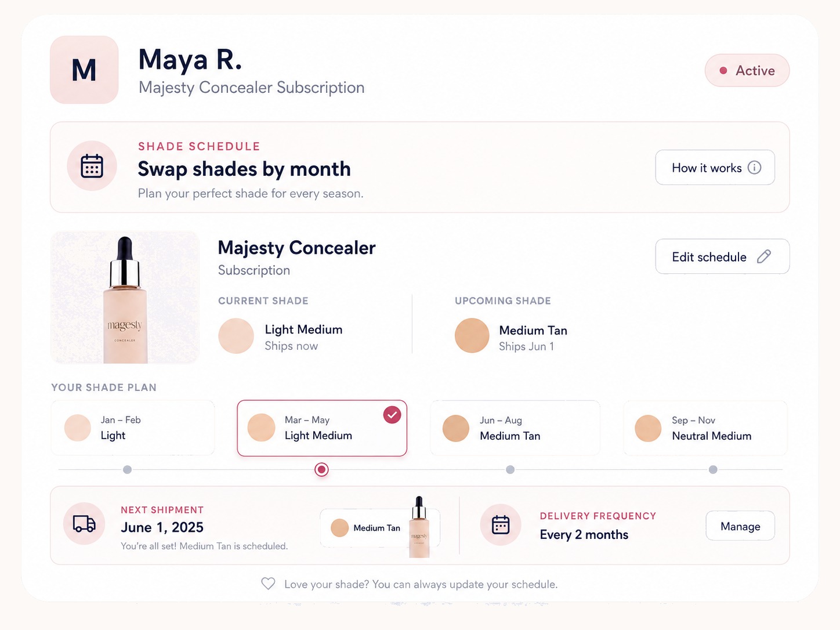The width and height of the screenshot is (840, 630).
Task: Click the info icon in How it works
Action: pyautogui.click(x=754, y=168)
